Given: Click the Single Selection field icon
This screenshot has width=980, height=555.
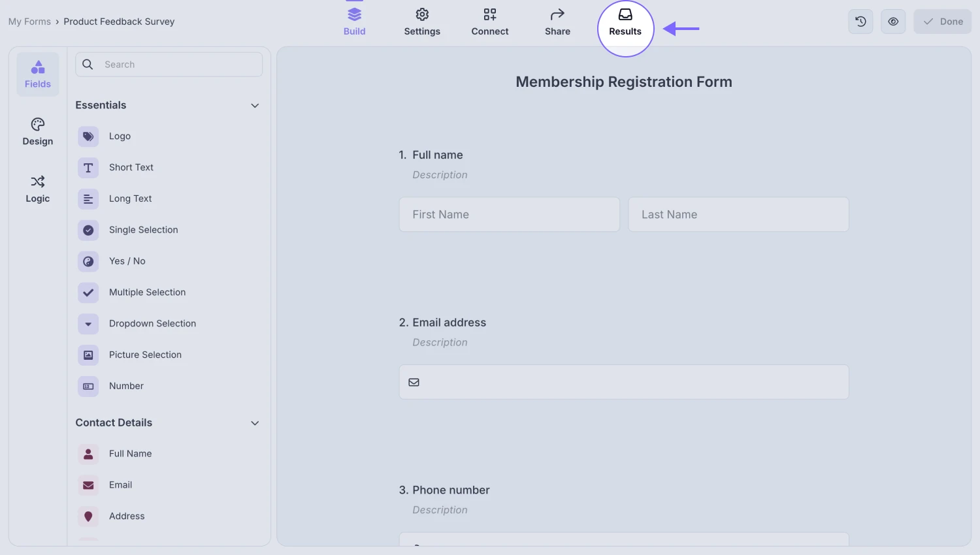Looking at the screenshot, I should (x=88, y=230).
